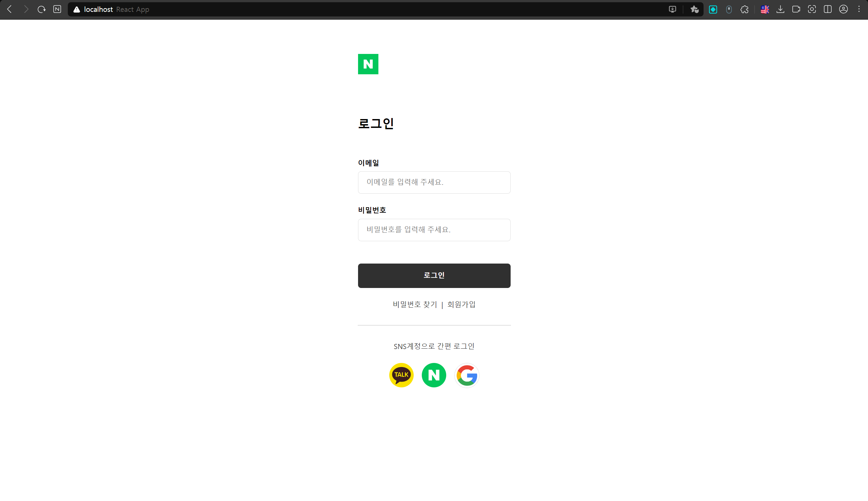Click the Kakao Talk login icon
Screen dimensions: 868x501
[x=401, y=375]
